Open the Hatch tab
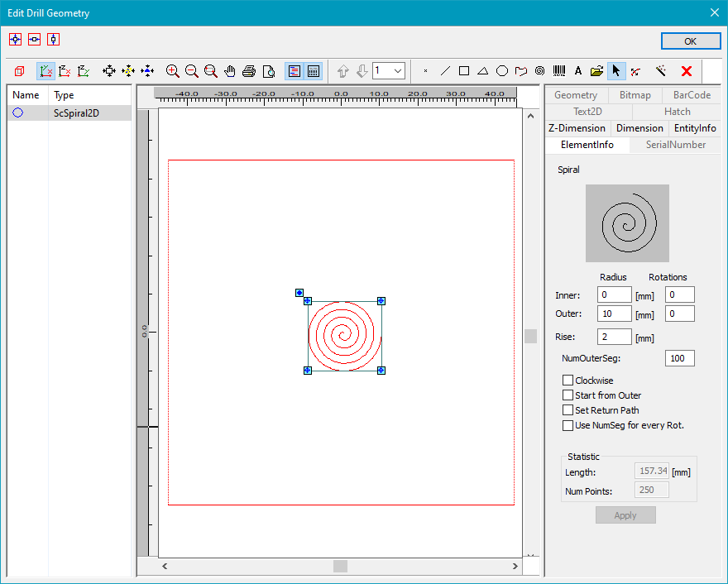The height and width of the screenshot is (584, 728). (x=677, y=112)
